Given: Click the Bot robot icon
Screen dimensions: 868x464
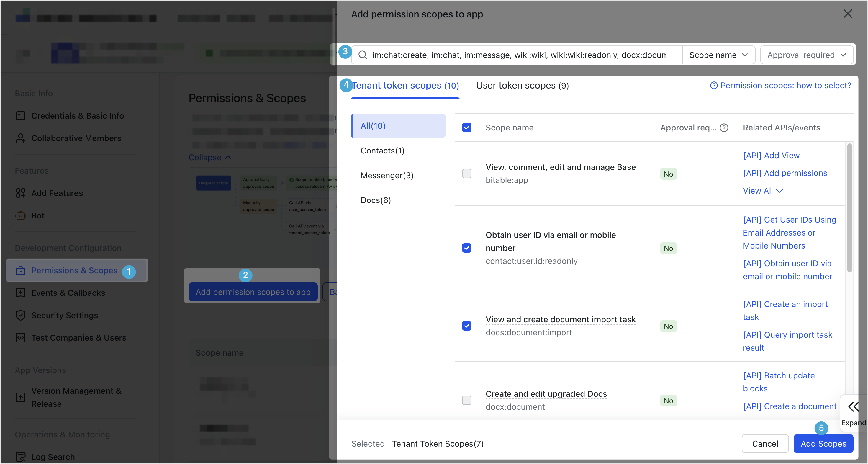Looking at the screenshot, I should pyautogui.click(x=21, y=215).
